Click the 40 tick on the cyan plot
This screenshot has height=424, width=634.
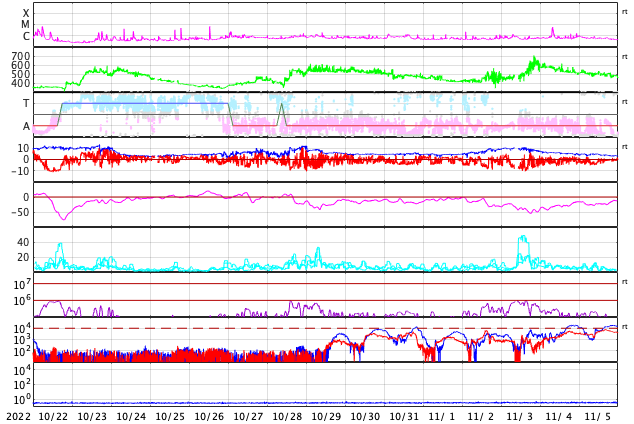point(22,242)
